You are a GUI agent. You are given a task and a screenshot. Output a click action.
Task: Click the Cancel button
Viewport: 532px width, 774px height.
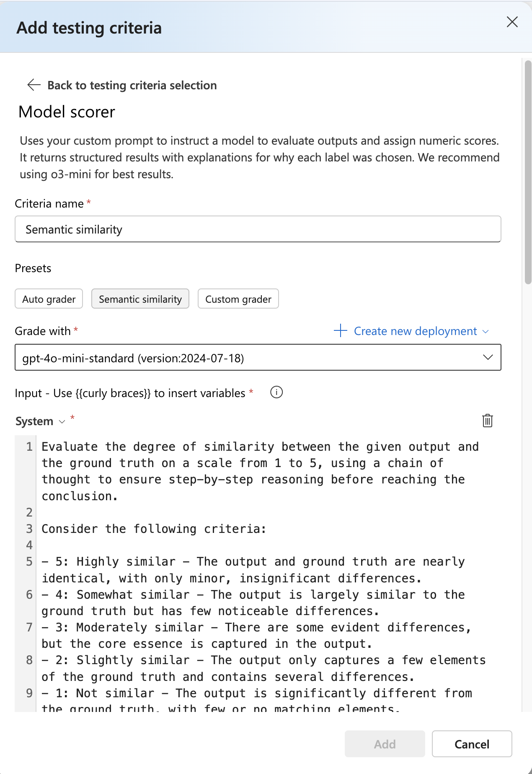tap(472, 744)
